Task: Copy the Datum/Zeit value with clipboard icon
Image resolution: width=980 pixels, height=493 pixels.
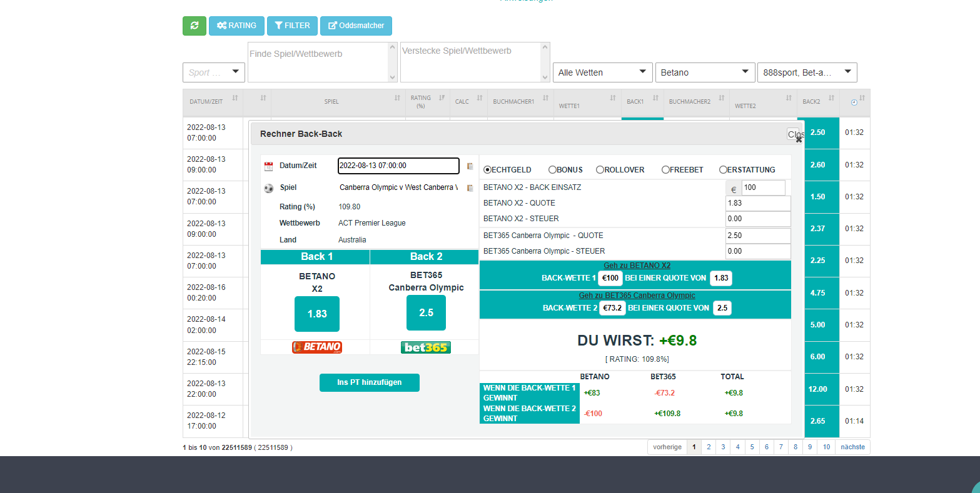Action: (470, 166)
